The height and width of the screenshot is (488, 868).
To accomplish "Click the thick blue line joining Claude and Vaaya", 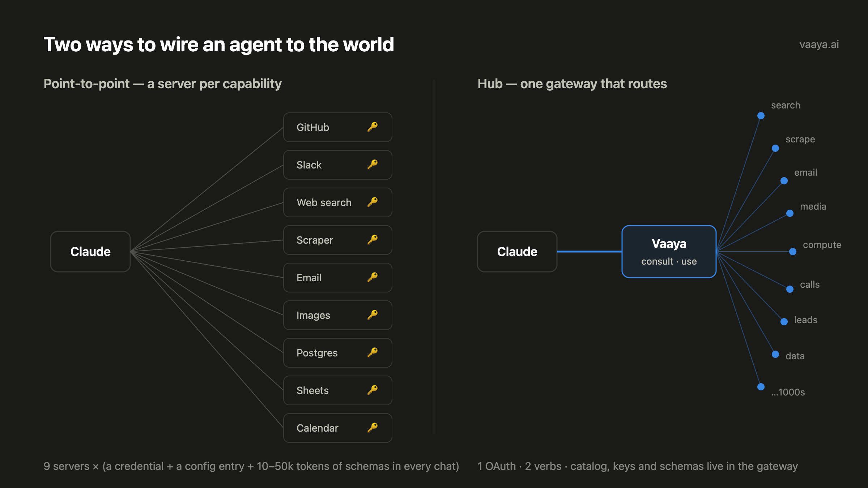I will pos(590,252).
